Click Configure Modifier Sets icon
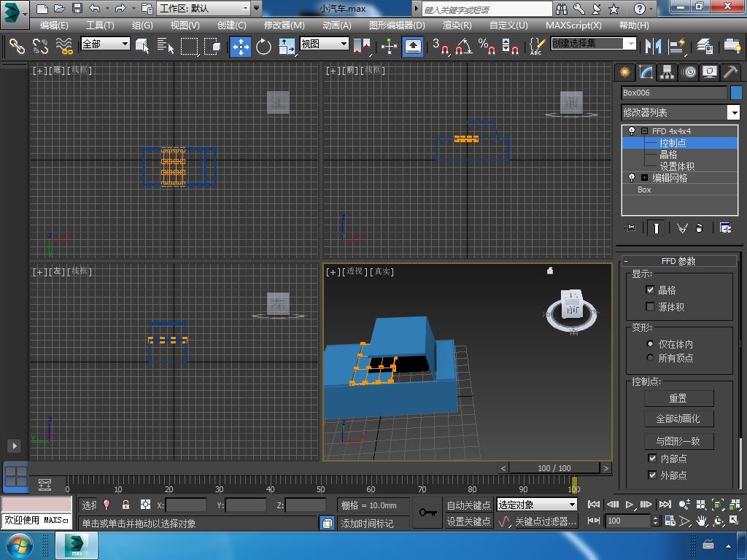 [x=726, y=228]
